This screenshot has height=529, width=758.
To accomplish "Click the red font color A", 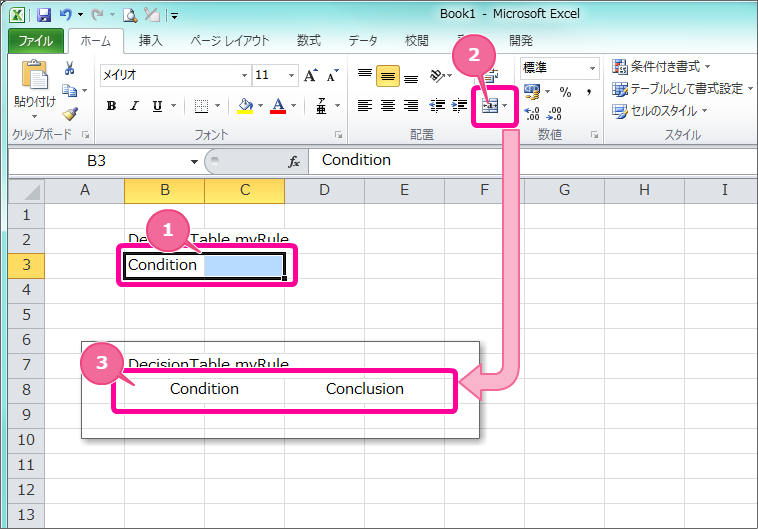I will (x=278, y=106).
